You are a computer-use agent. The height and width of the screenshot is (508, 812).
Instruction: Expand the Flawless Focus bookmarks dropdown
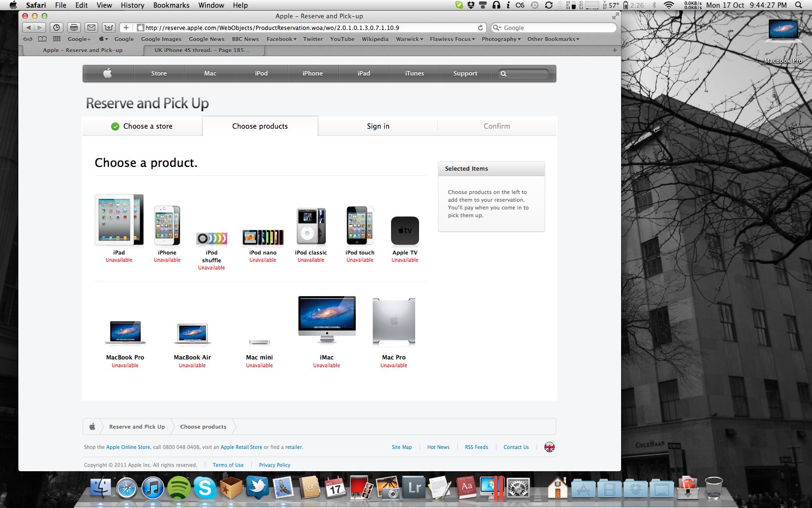click(x=452, y=39)
